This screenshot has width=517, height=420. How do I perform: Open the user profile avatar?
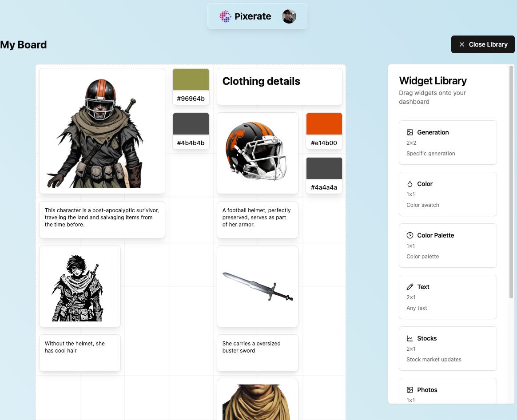pyautogui.click(x=289, y=16)
